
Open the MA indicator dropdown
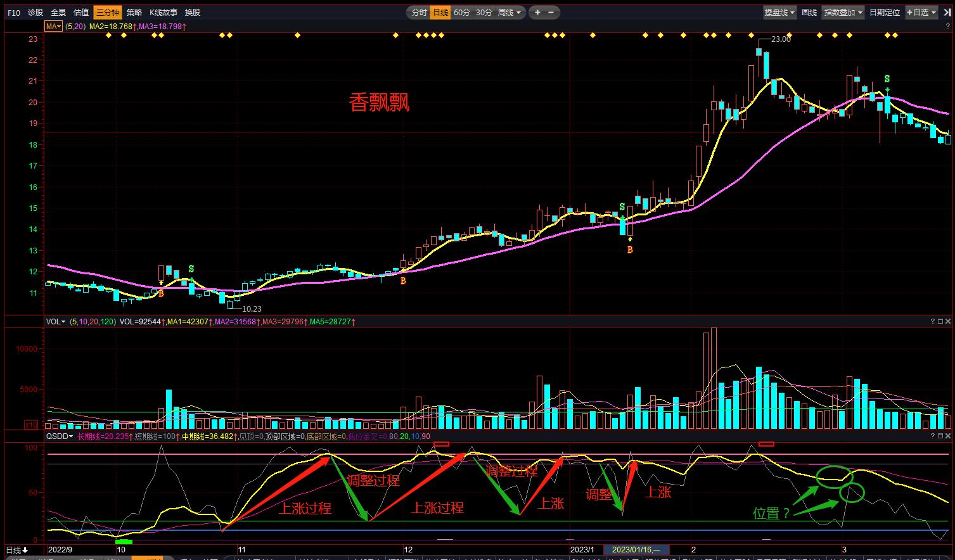(53, 27)
